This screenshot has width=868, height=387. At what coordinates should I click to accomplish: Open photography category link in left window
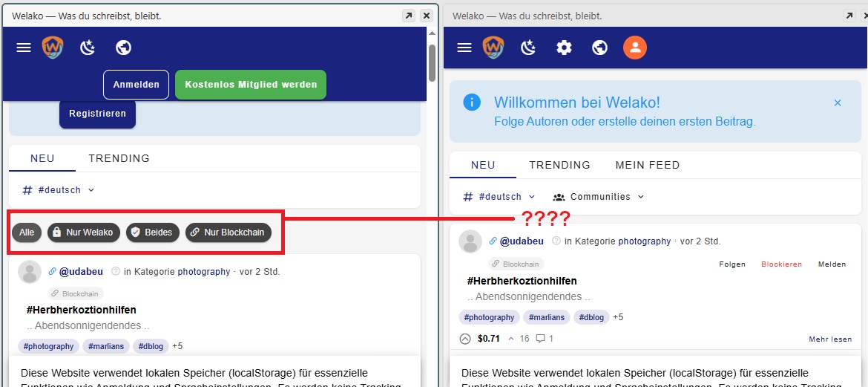point(204,272)
